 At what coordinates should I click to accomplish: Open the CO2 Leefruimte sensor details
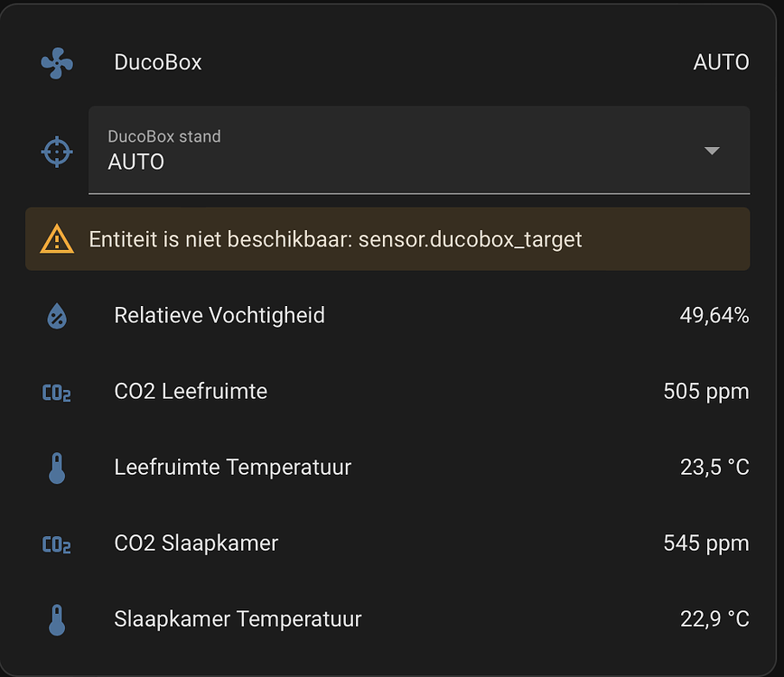pos(191,392)
